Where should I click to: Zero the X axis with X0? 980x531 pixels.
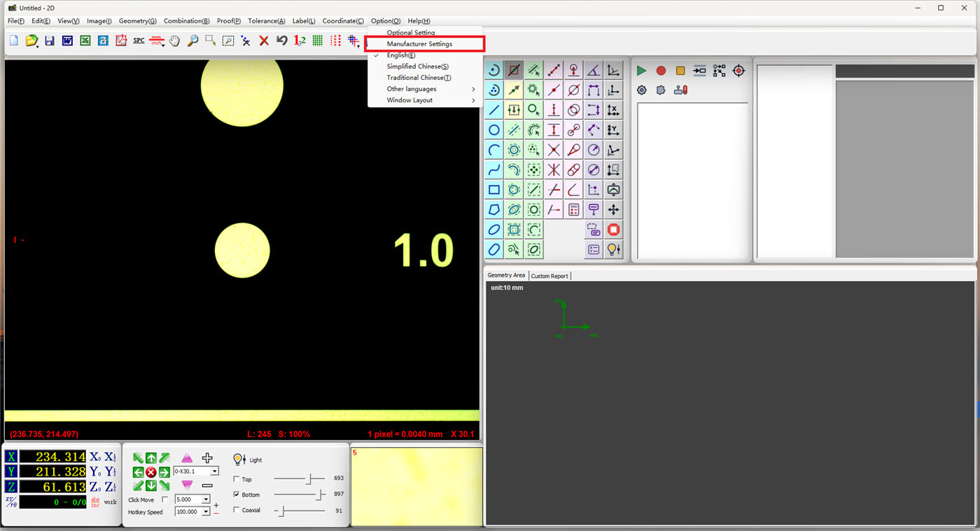[95, 457]
